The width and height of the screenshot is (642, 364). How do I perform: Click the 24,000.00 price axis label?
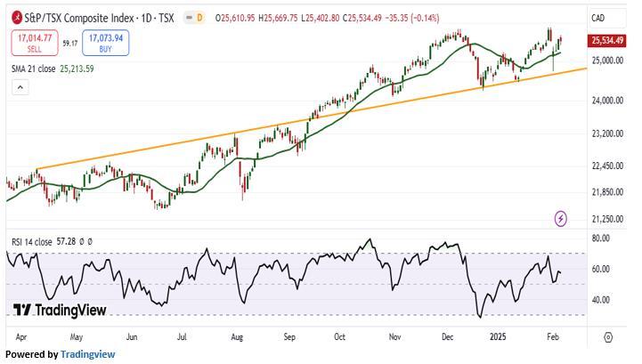(x=607, y=101)
